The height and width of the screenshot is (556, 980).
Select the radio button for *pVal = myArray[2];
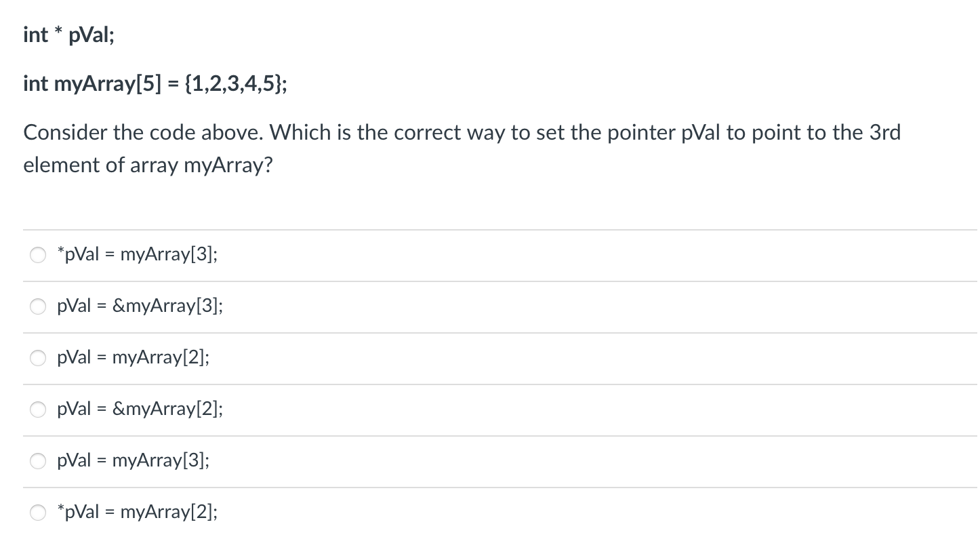tap(38, 513)
